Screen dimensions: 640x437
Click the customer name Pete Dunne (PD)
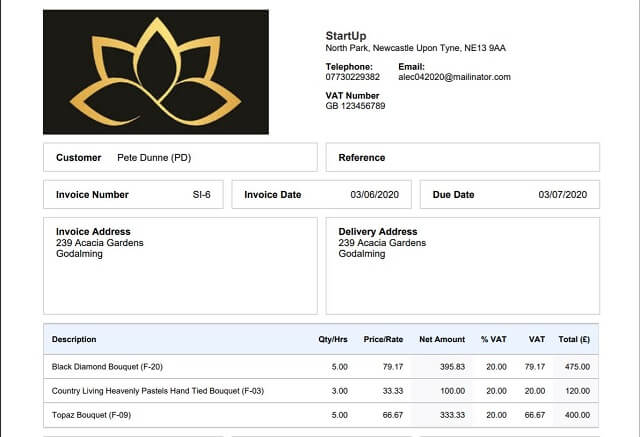coord(154,157)
